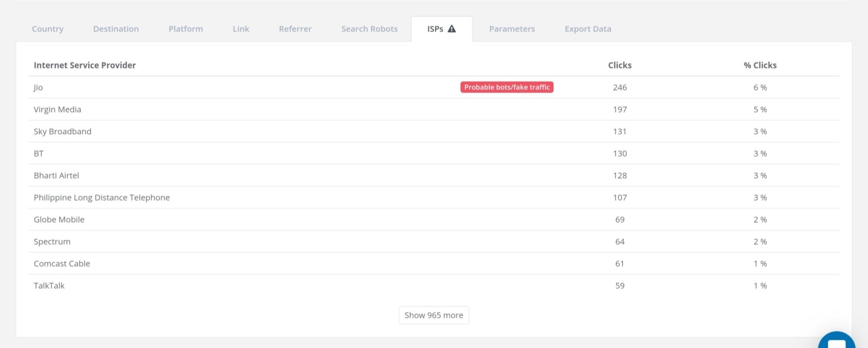Click the Show 965 more button

click(434, 315)
